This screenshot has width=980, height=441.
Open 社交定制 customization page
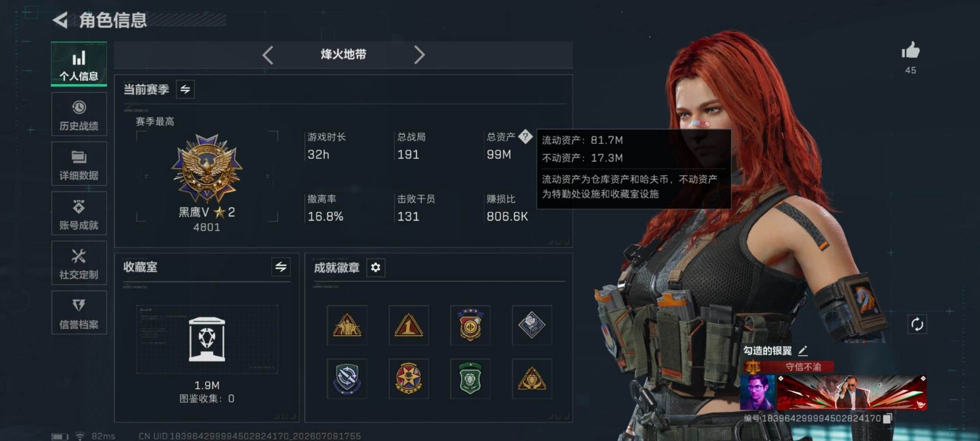tap(79, 263)
